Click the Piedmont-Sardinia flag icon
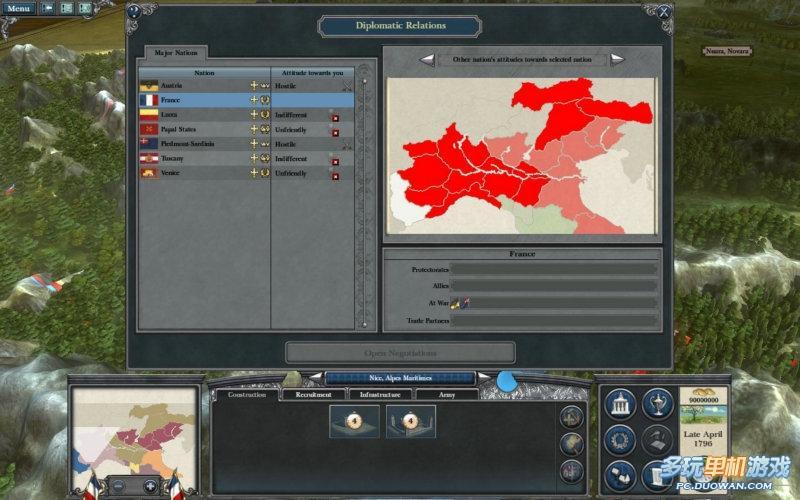800x500 pixels. click(149, 144)
